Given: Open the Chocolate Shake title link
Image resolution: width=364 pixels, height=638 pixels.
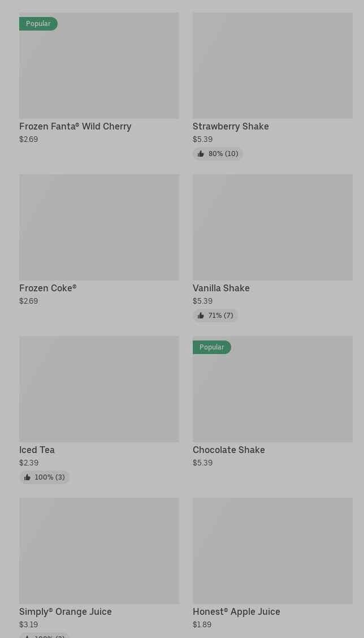Looking at the screenshot, I should tap(228, 450).
